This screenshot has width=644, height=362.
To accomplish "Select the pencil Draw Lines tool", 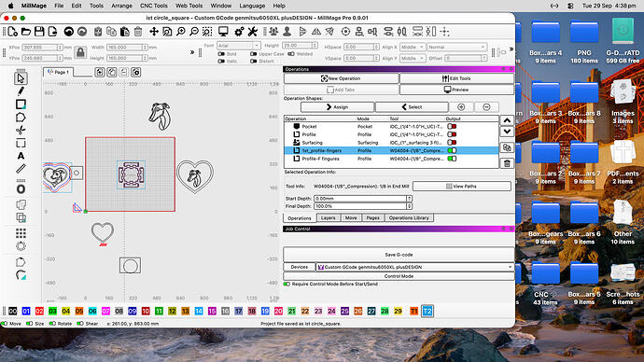I will (21, 91).
